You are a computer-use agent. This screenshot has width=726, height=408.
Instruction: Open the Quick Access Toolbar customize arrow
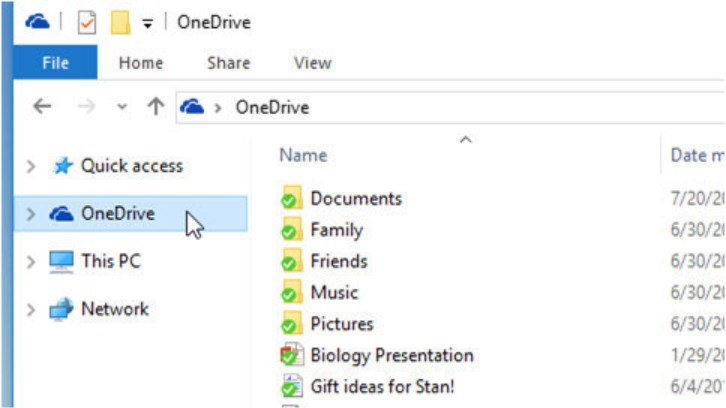pos(148,23)
